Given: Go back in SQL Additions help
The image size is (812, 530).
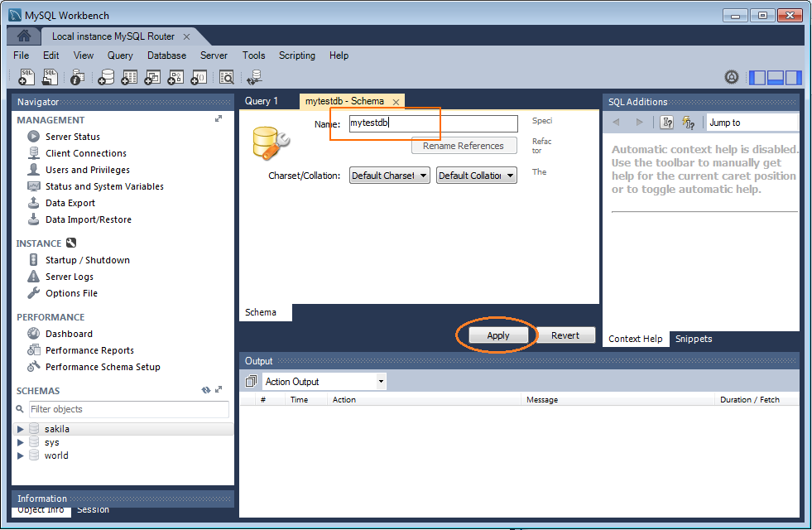Looking at the screenshot, I should point(617,123).
